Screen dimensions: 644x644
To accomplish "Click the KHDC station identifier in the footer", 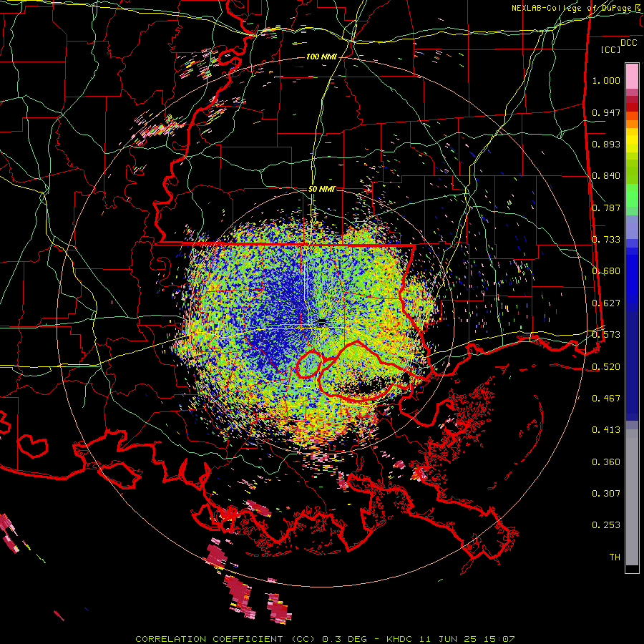I will coord(401,639).
